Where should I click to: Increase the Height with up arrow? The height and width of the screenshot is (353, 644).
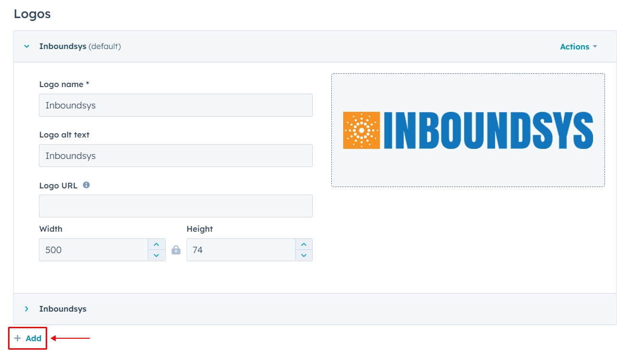(304, 244)
